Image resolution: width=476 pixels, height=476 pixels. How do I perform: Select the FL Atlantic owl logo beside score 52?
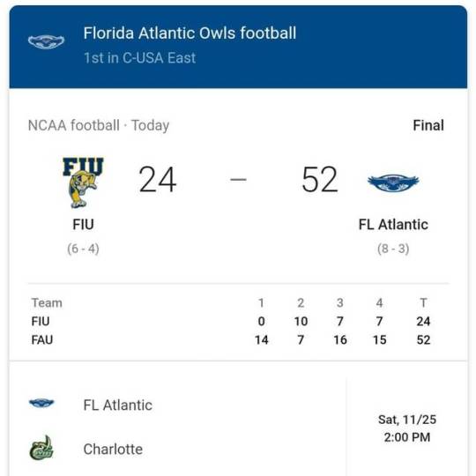point(393,182)
